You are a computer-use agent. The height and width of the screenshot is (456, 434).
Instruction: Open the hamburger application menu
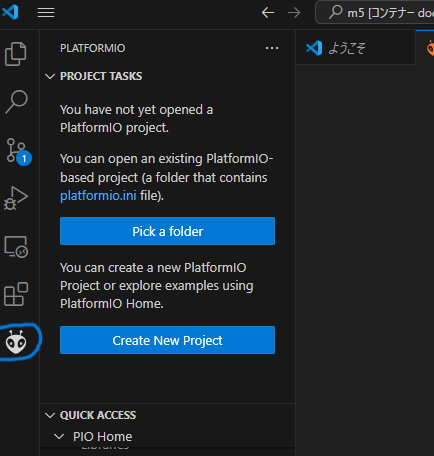(x=46, y=13)
